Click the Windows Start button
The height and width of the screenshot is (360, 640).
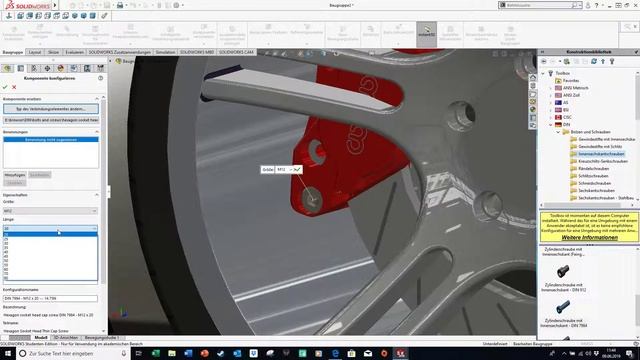(x=8, y=353)
